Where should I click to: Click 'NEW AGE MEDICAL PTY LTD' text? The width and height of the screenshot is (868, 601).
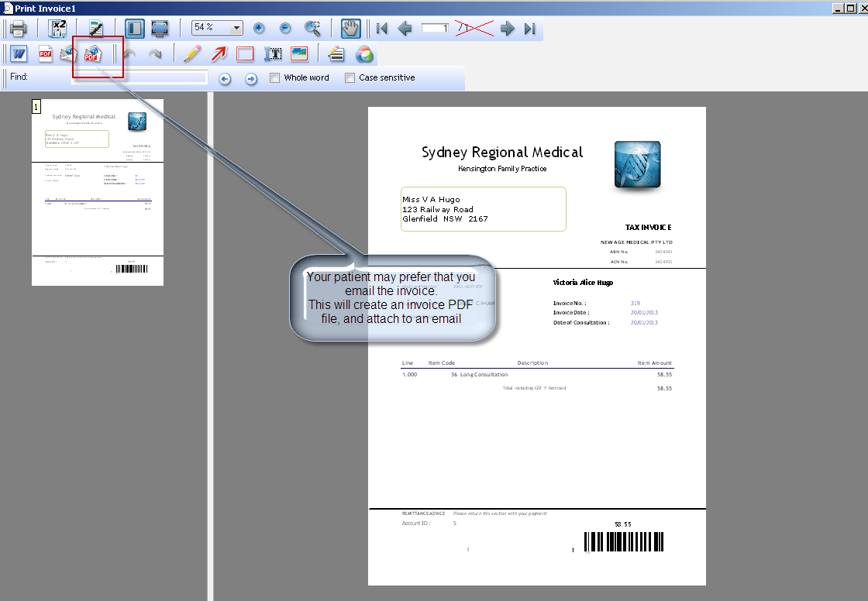[636, 242]
